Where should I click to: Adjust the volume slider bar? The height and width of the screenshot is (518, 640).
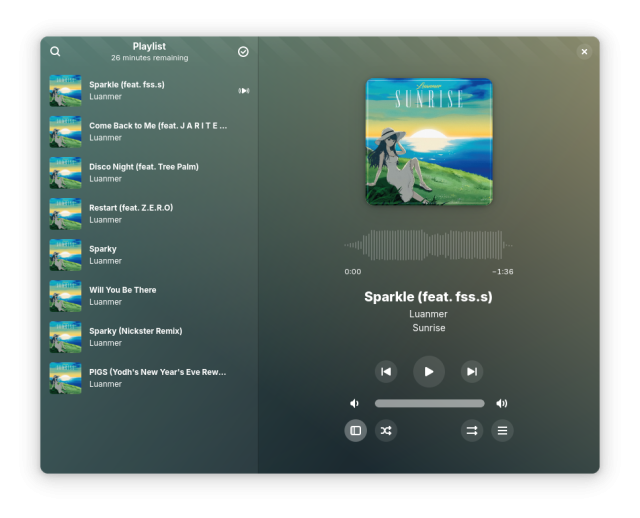coord(429,404)
